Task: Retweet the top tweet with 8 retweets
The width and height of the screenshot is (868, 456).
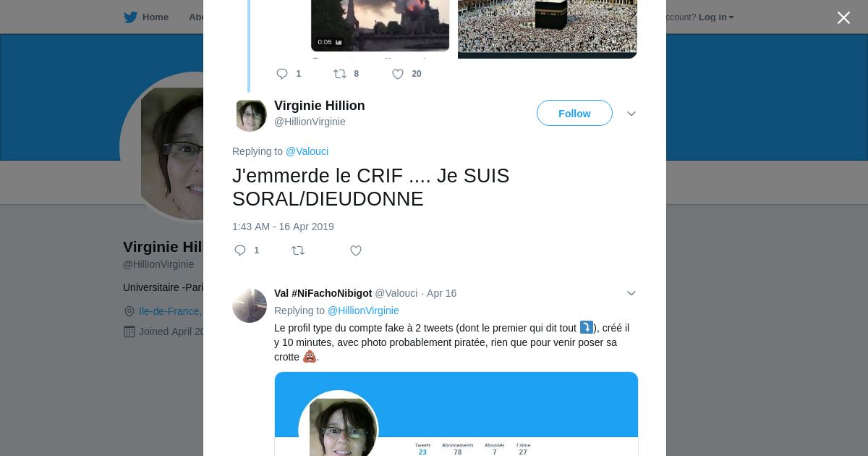Action: coord(340,74)
